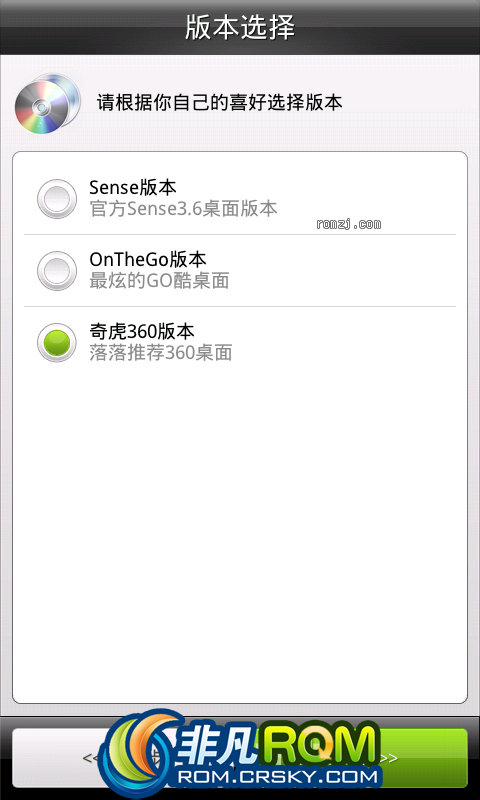The image size is (480, 800).
Task: Click the 落落推荐360桌面 description text
Action: click(161, 353)
